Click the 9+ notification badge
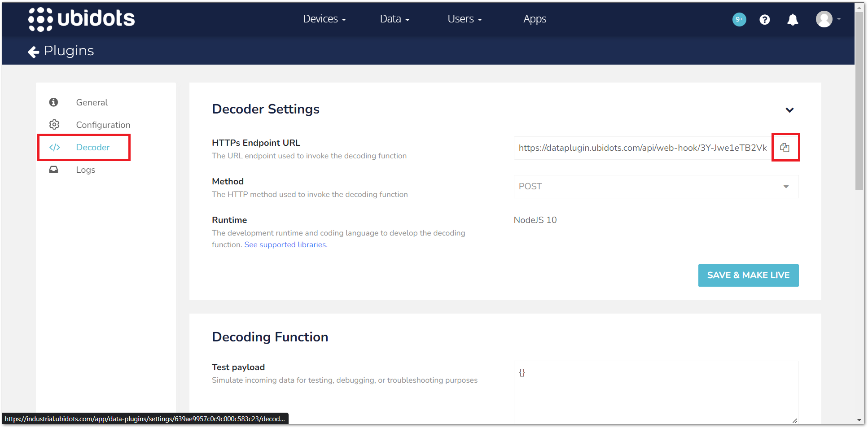Screen dimensions: 868x428 739,19
